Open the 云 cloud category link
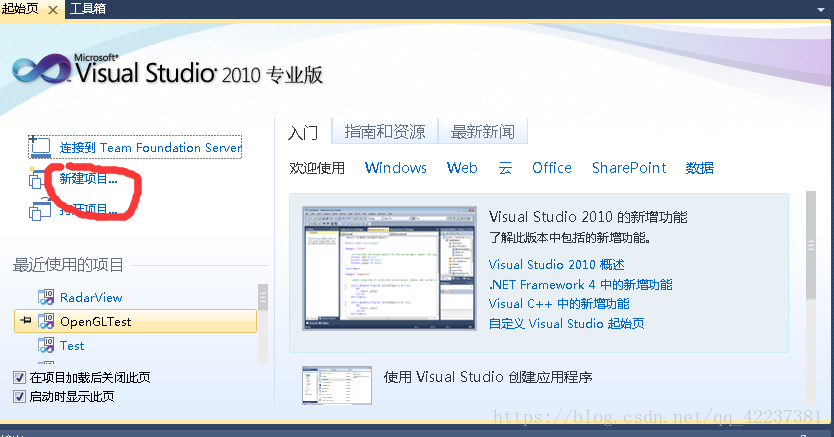 505,168
